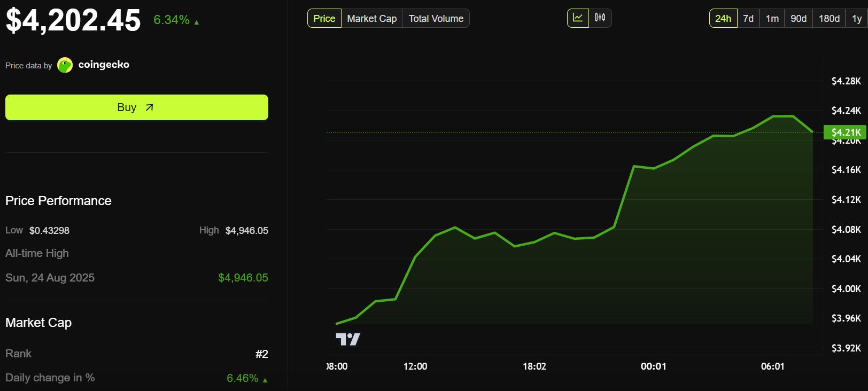Select the Price tab
The height and width of the screenshot is (391, 868).
tap(324, 18)
